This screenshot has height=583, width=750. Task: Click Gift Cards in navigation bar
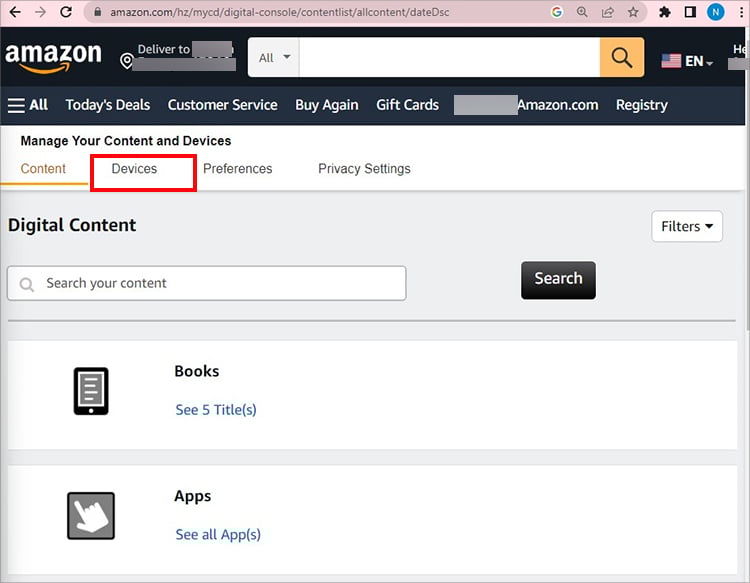tap(408, 105)
